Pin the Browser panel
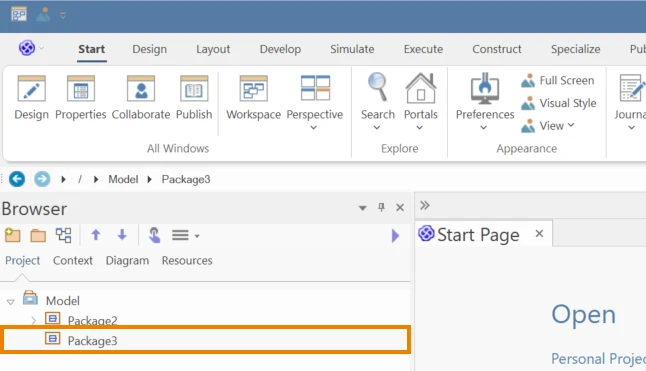Image resolution: width=646 pixels, height=371 pixels. [x=382, y=207]
